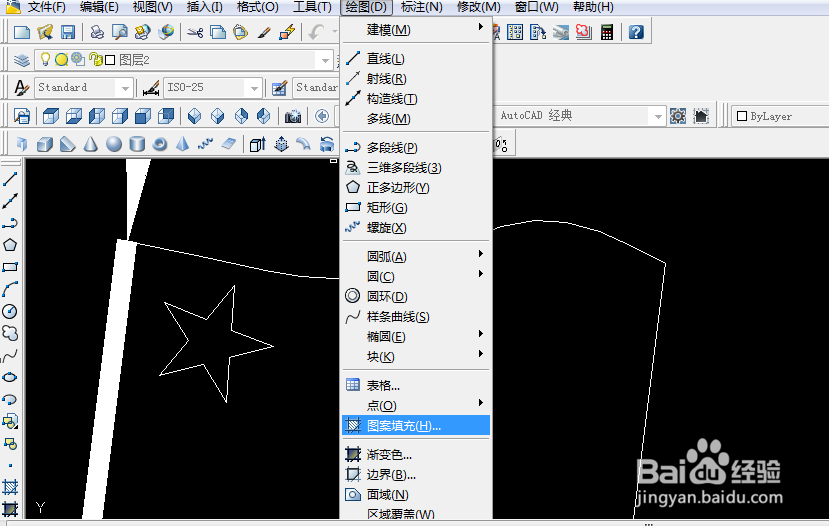The height and width of the screenshot is (526, 829).
Task: Choose 面域(N) from the Draw menu
Action: [x=416, y=494]
